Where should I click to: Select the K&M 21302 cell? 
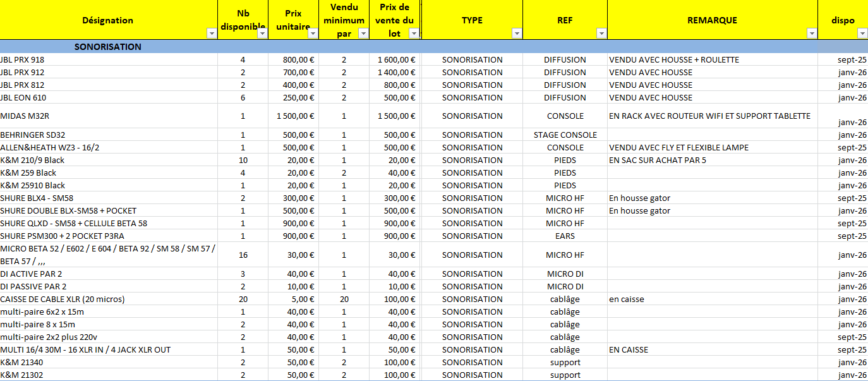(x=108, y=375)
